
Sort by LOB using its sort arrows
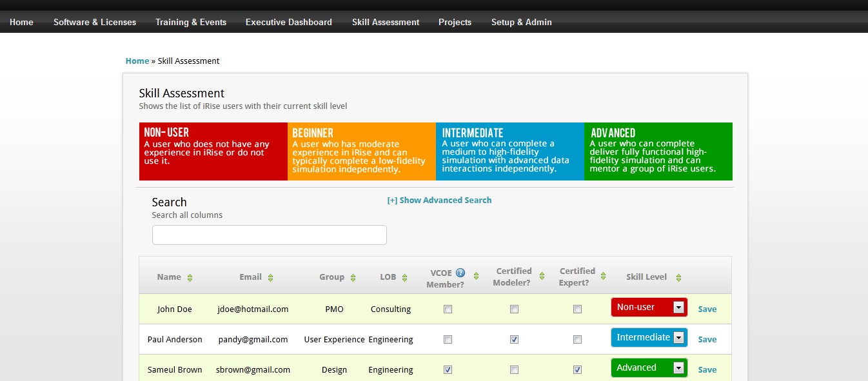pos(404,278)
